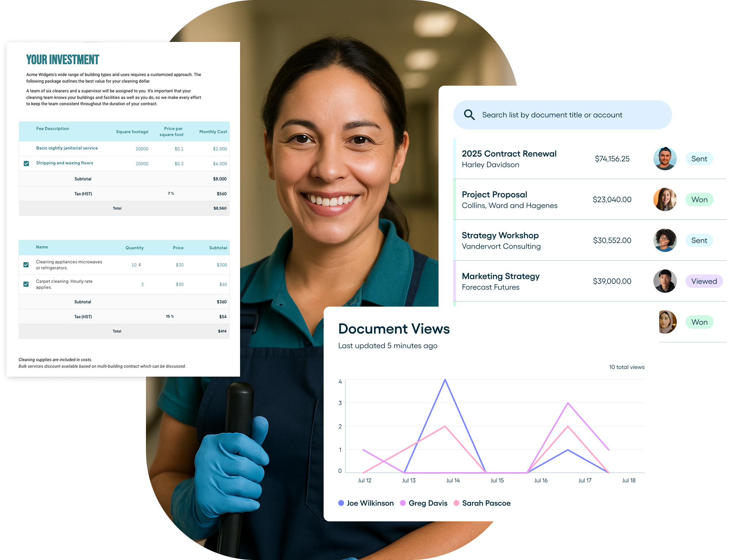Image resolution: width=741 pixels, height=560 pixels.
Task: Click the magnifying glass search icon
Action: pos(469,115)
